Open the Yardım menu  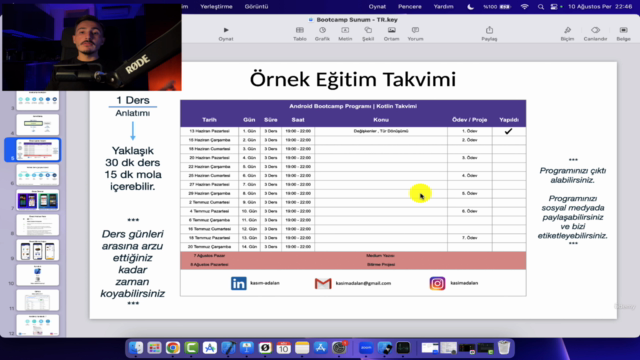443,7
